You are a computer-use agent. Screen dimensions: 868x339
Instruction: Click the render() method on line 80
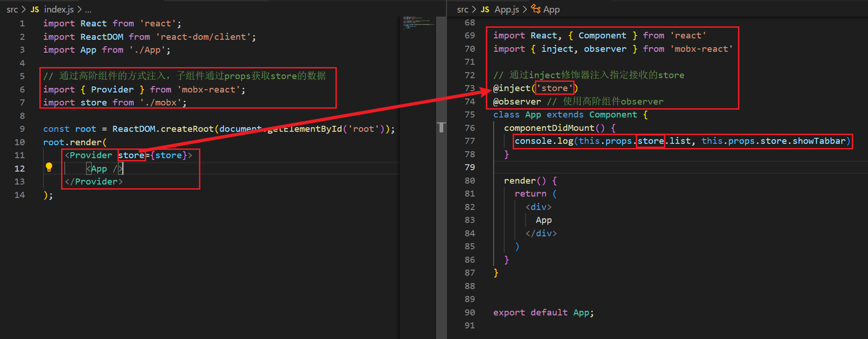coord(525,180)
